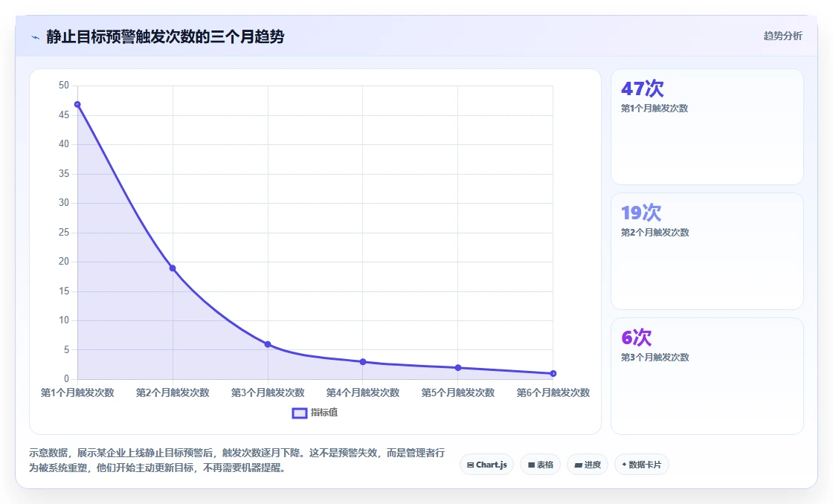Click the y-axis value 50
The width and height of the screenshot is (833, 504).
[x=64, y=85]
